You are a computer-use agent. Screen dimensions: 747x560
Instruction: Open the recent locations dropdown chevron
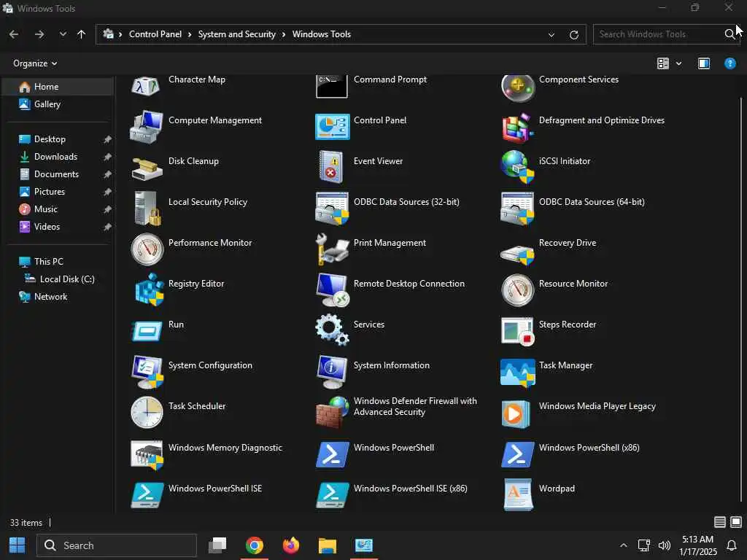pyautogui.click(x=63, y=34)
